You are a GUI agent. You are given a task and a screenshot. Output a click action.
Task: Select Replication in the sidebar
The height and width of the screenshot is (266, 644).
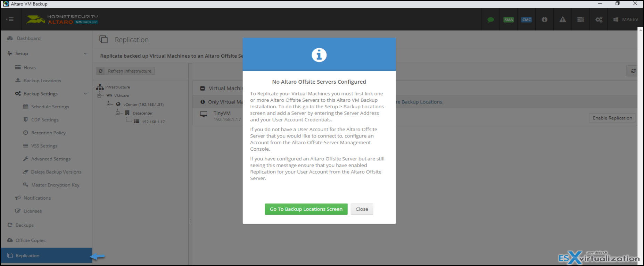tap(46, 255)
